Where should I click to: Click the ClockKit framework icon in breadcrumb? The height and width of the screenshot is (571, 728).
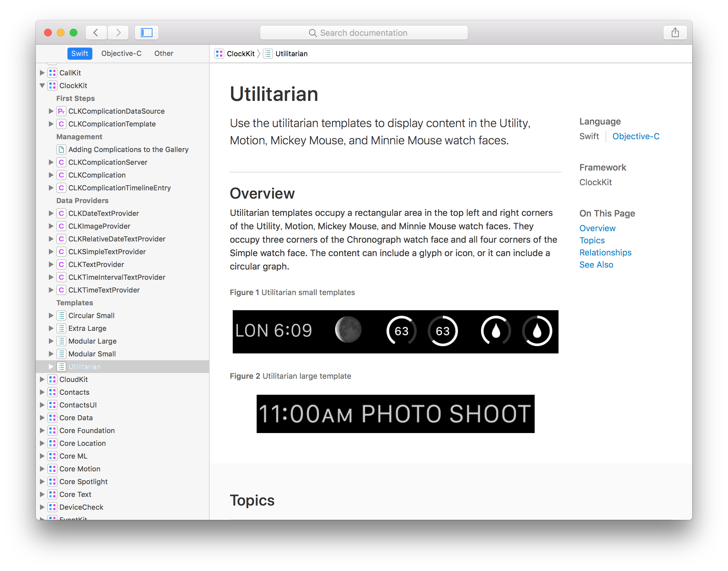click(219, 54)
